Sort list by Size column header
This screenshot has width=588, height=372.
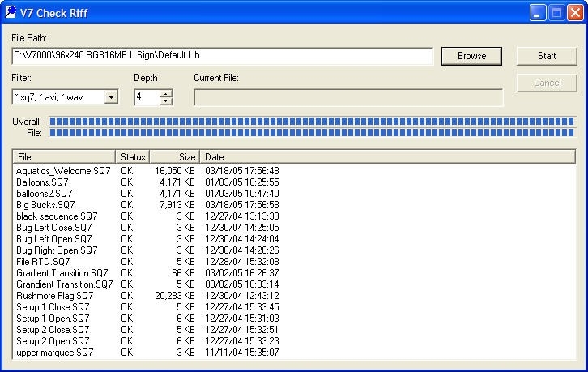174,156
